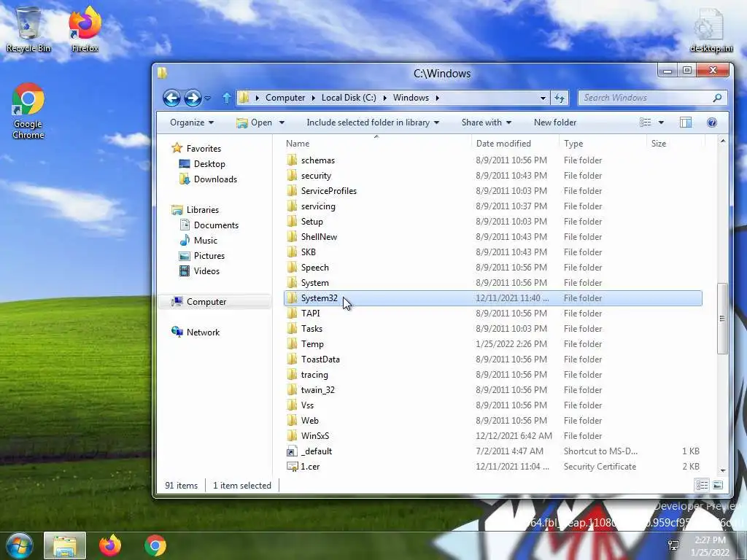Select the Google Chrome desktop icon

[28, 112]
